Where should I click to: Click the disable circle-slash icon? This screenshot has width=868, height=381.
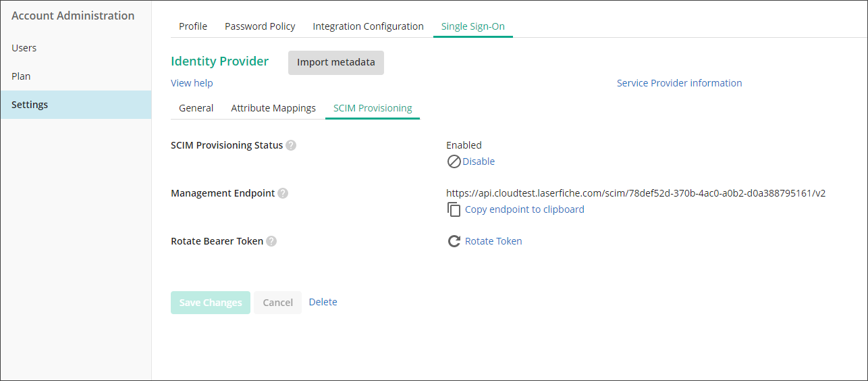coord(454,161)
